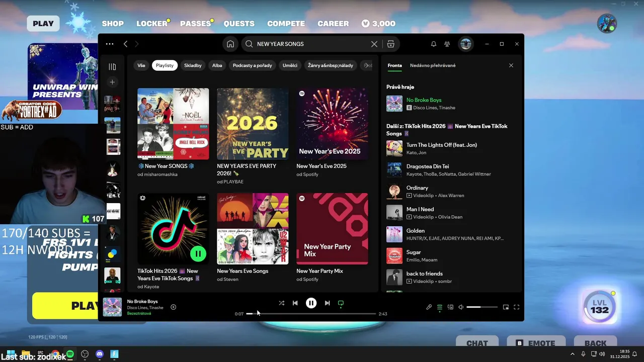
Task: Skip to previous track
Action: click(x=295, y=303)
